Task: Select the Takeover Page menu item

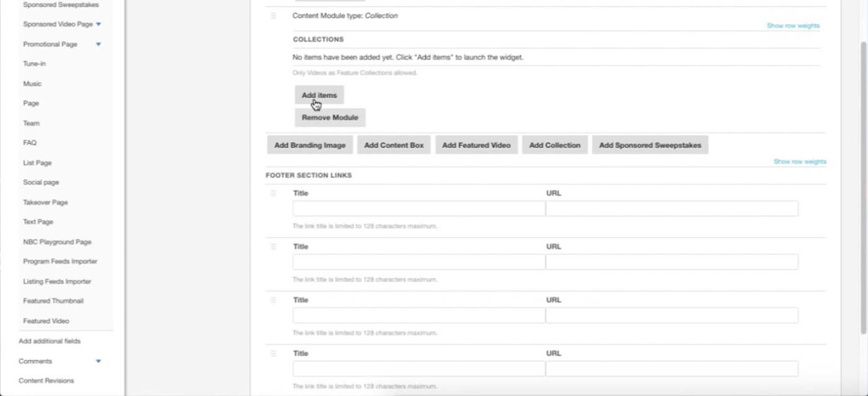Action: click(x=45, y=202)
